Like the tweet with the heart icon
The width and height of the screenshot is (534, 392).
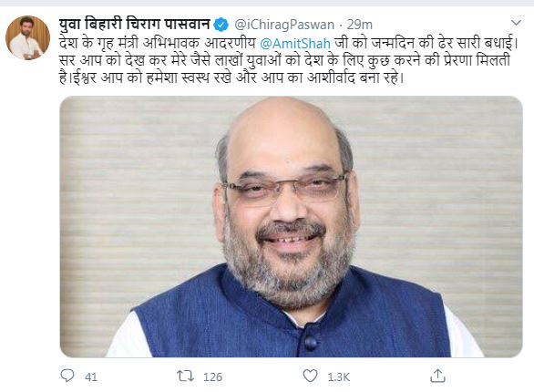310,376
